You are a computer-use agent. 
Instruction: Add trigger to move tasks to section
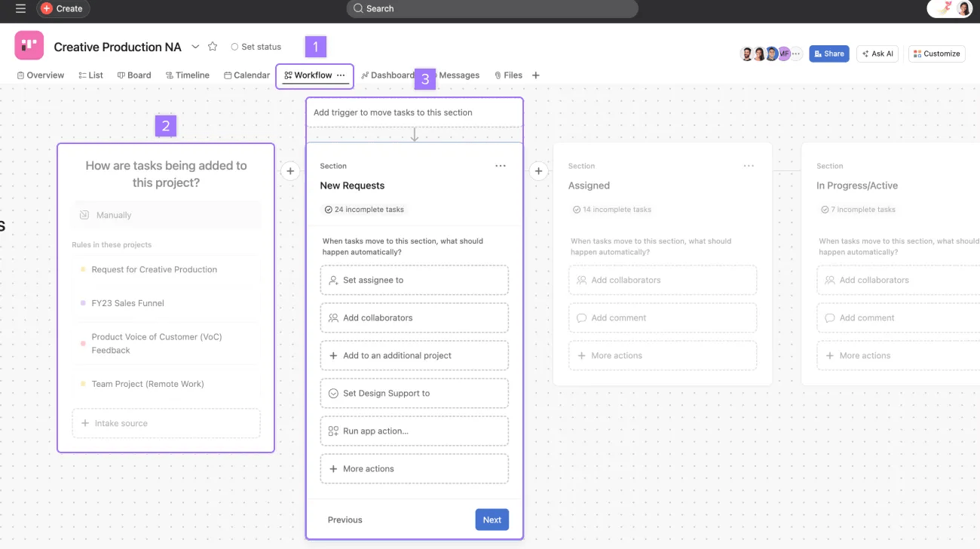(x=414, y=112)
